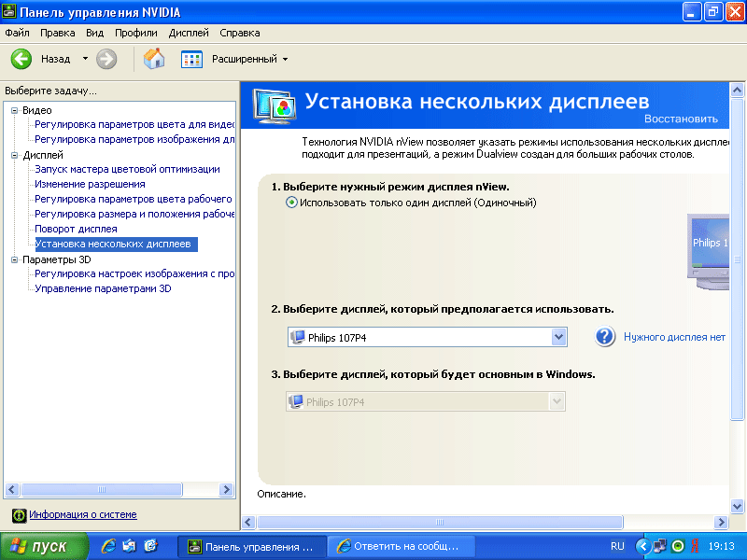Viewport: 747px width, 560px height.
Task: Open the Дисплей menu
Action: coord(189,33)
